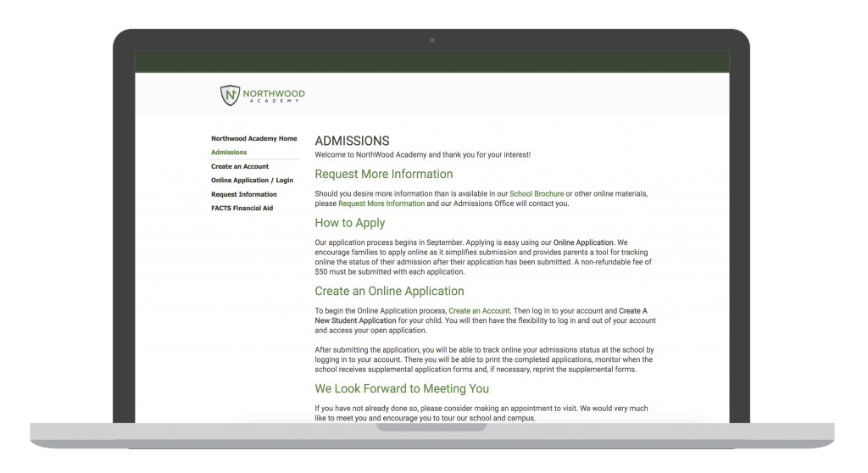
Task: Select Admissions in the sidebar menu
Action: pos(229,153)
